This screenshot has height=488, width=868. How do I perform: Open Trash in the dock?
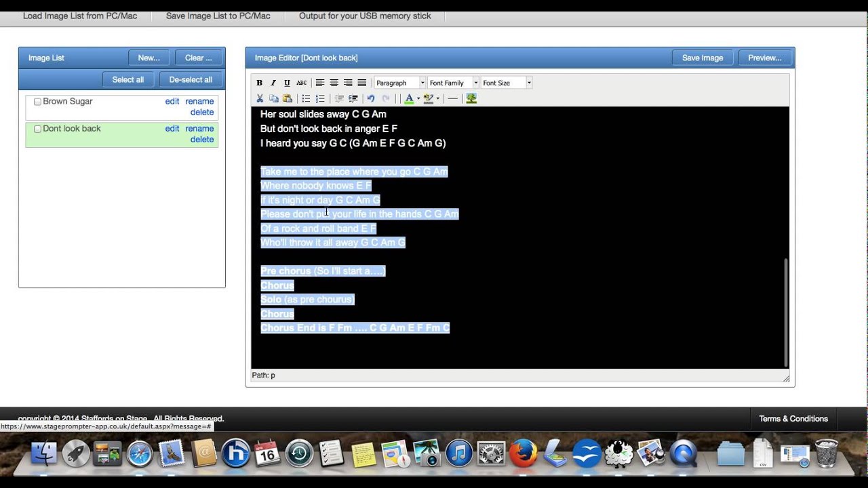(x=827, y=453)
